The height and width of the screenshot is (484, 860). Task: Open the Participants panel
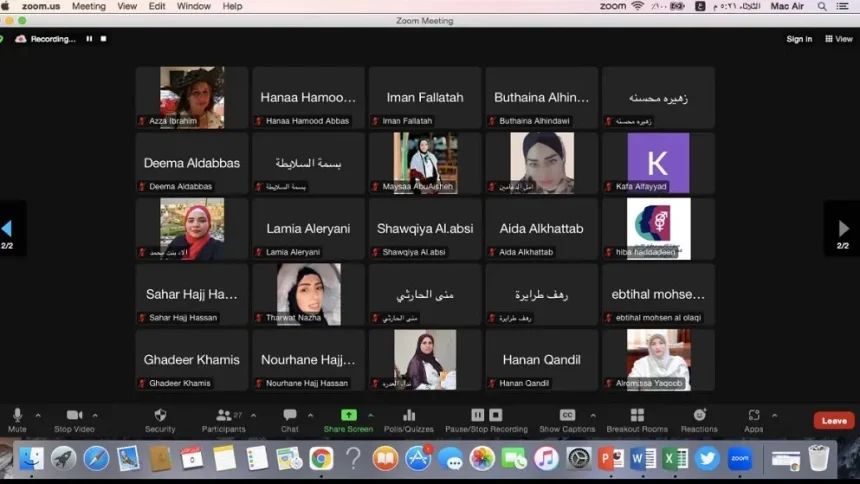pyautogui.click(x=223, y=420)
